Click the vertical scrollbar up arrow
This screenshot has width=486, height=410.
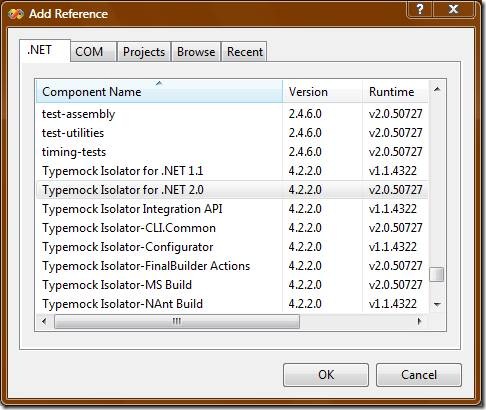tap(437, 89)
